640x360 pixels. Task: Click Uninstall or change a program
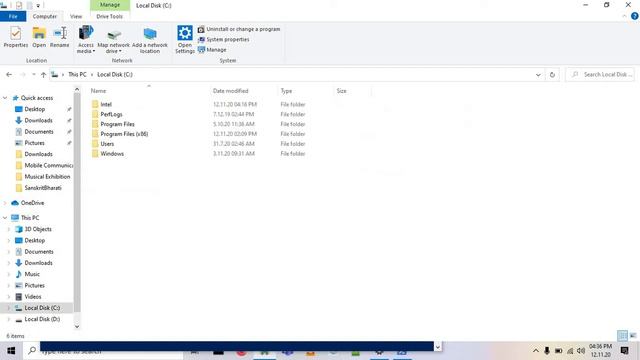click(x=239, y=29)
